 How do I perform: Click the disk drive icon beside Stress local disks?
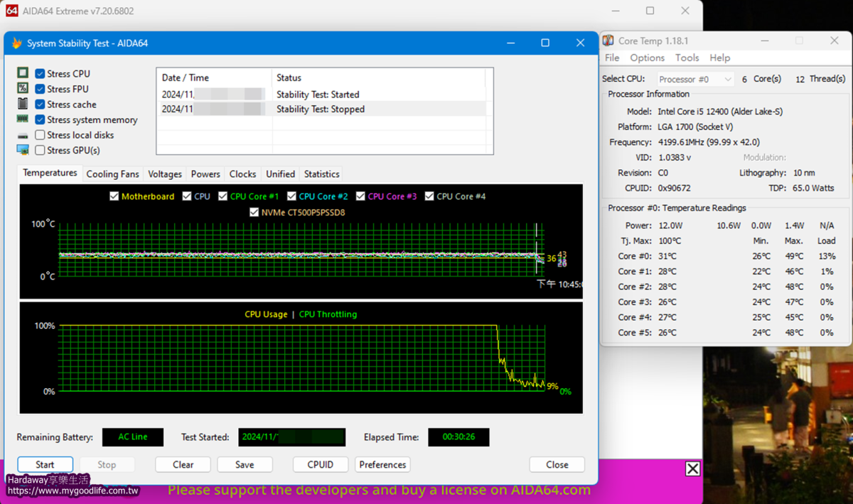23,135
